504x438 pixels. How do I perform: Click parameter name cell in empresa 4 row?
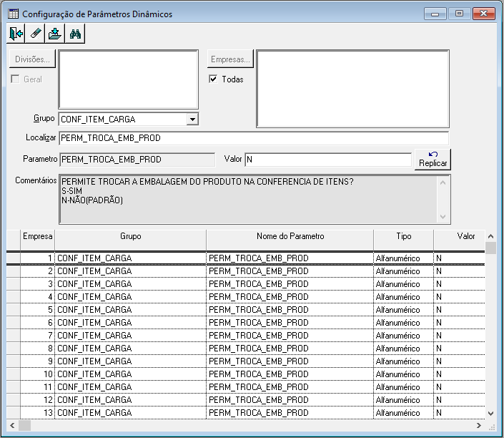point(290,297)
